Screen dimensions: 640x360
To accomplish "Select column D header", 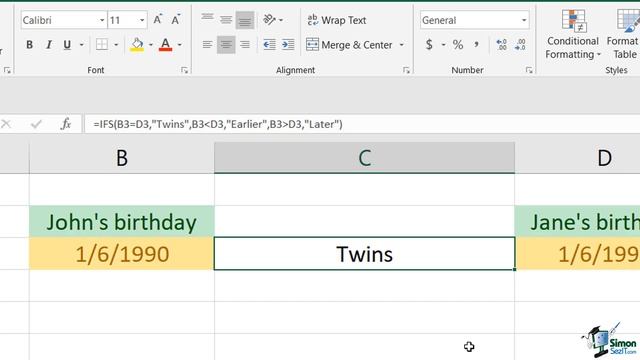I will pos(578,158).
